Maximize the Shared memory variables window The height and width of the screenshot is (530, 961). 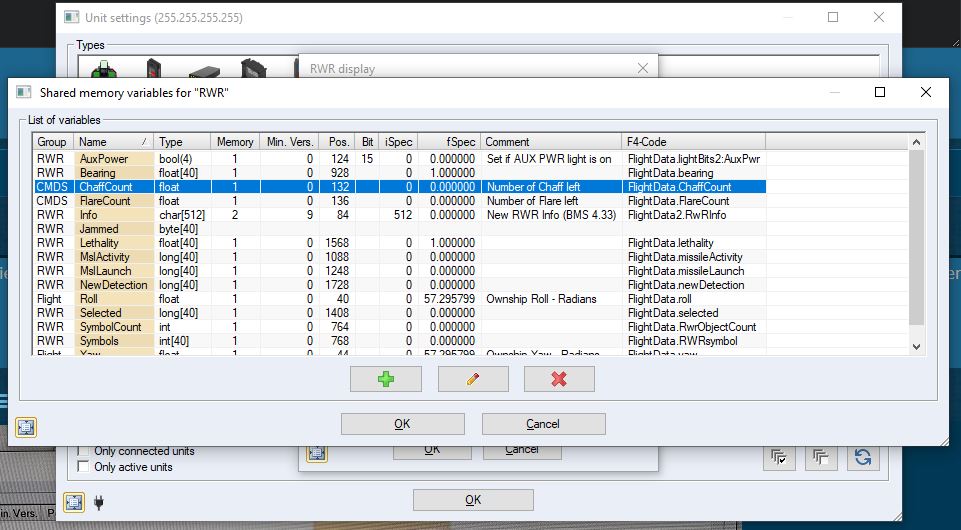(x=880, y=93)
